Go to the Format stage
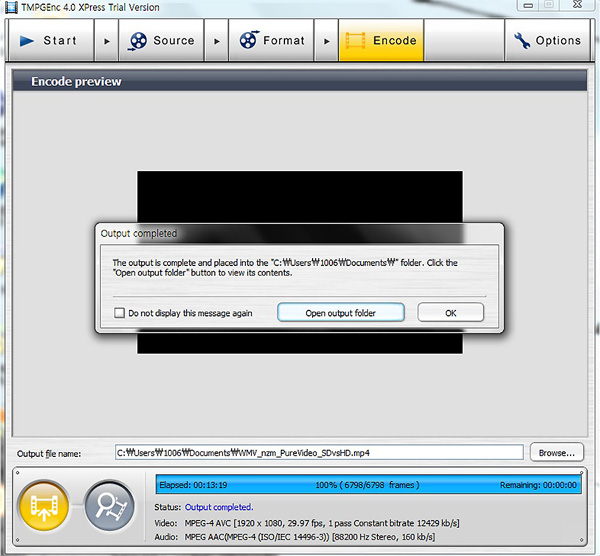600x556 pixels. pyautogui.click(x=271, y=40)
